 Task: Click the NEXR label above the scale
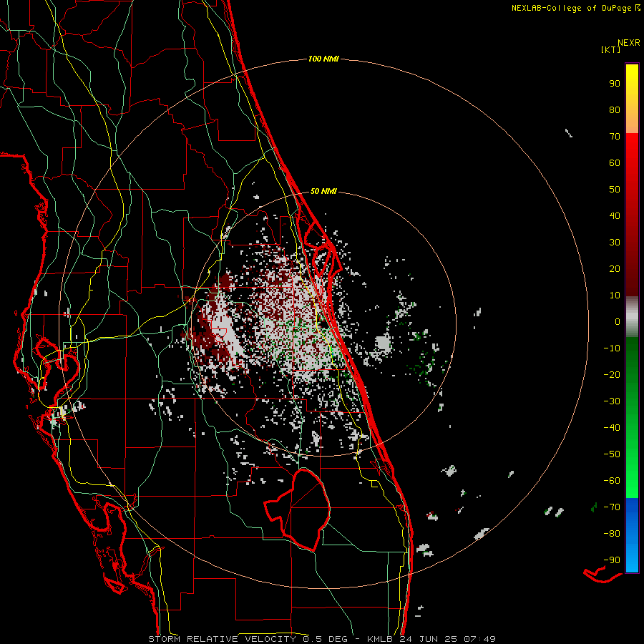click(x=628, y=43)
